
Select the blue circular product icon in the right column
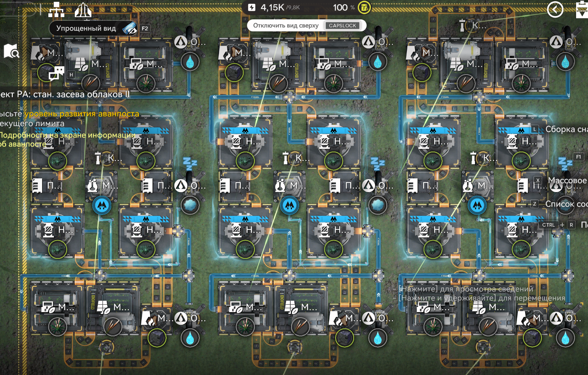tap(477, 205)
